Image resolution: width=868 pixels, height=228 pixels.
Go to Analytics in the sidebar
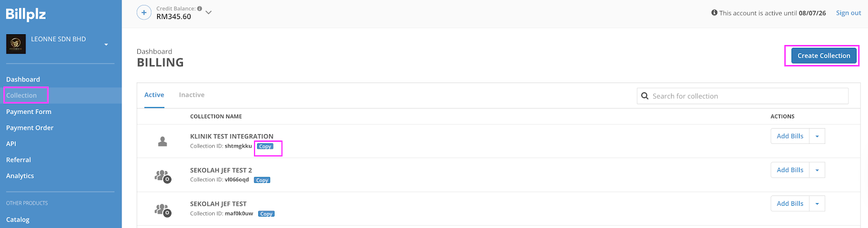20,176
